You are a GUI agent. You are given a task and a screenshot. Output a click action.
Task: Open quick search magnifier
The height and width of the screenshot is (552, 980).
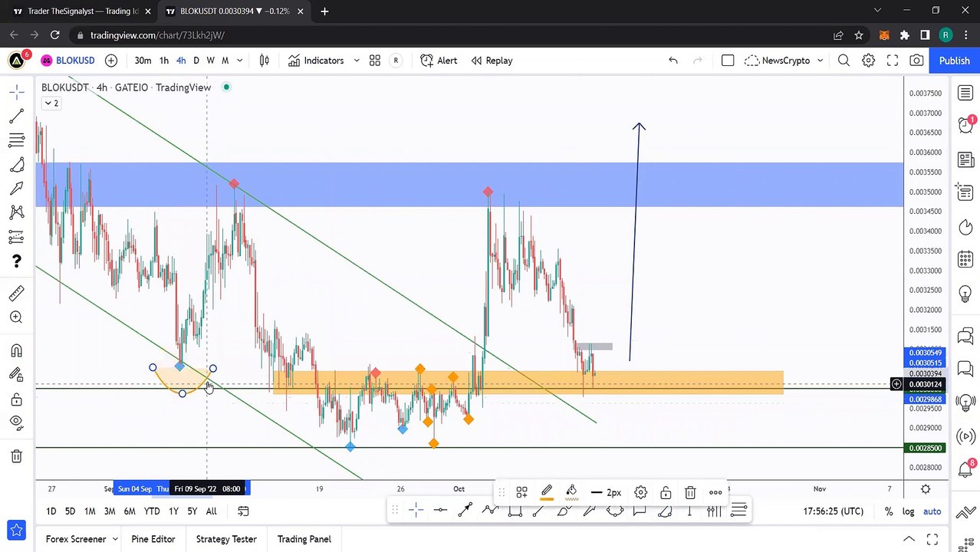844,61
